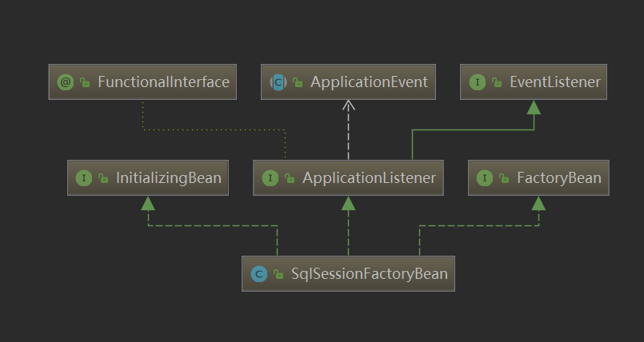Viewport: 644px width, 342px height.
Task: Click the interface icon on InitializingBean
Action: (x=84, y=178)
